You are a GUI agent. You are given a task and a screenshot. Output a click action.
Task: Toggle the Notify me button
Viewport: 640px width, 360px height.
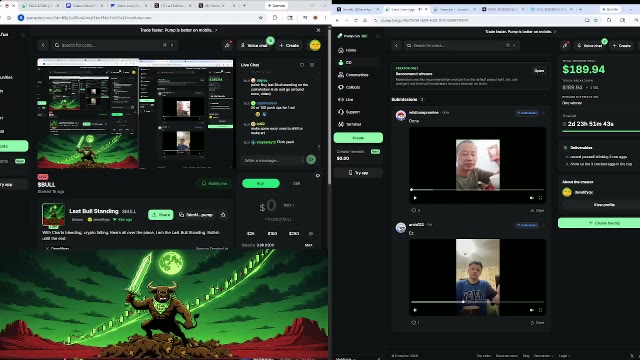coord(214,183)
